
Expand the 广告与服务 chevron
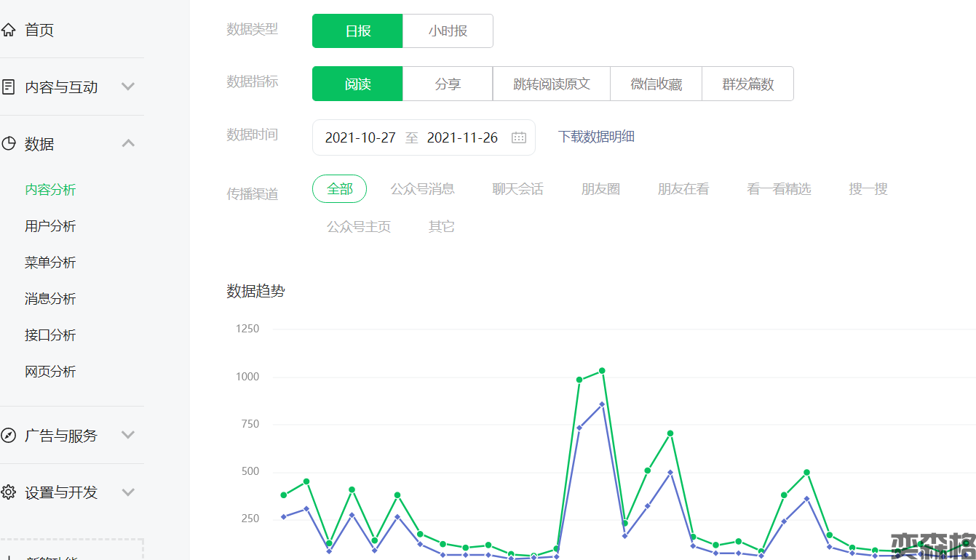(x=128, y=435)
